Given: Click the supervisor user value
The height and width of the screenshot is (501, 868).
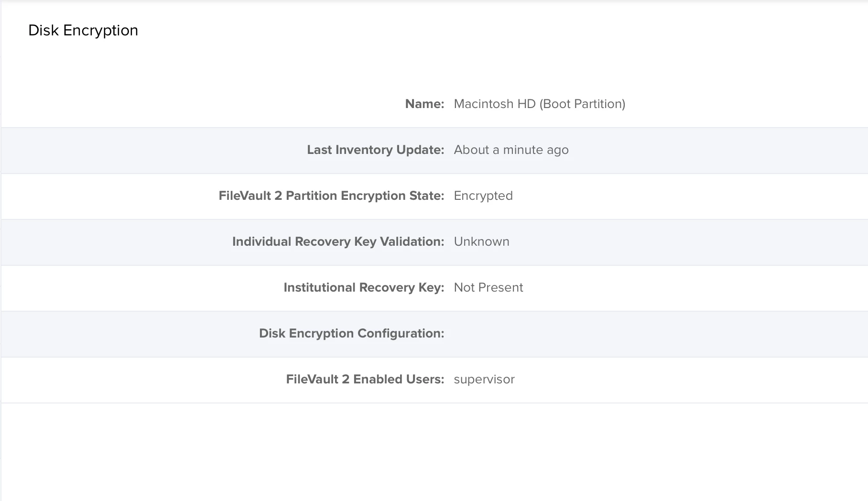Looking at the screenshot, I should coord(484,380).
